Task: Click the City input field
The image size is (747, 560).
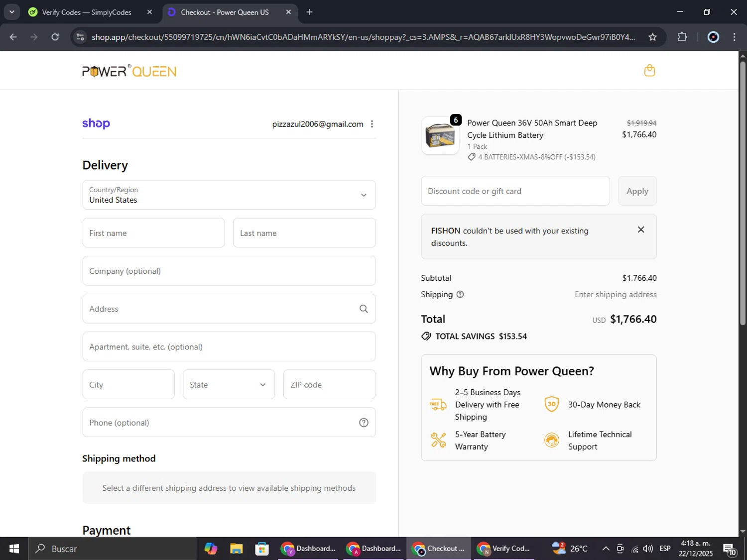Action: coord(128,384)
